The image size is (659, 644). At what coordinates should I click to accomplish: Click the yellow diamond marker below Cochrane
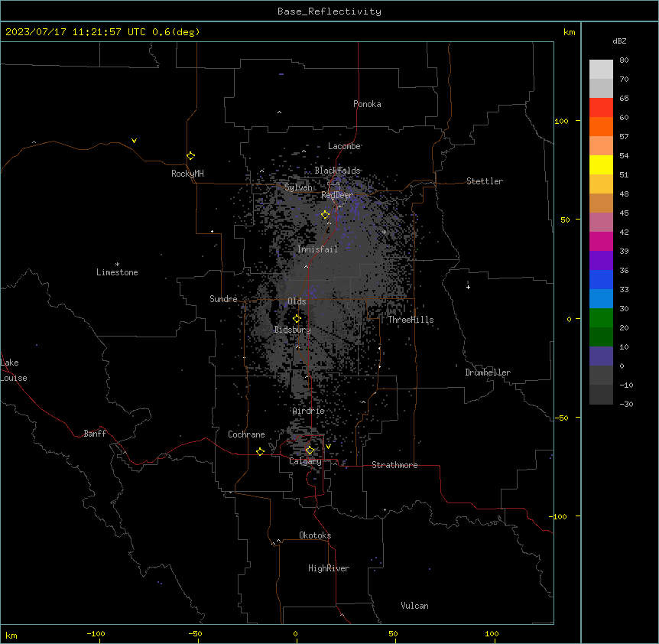(260, 451)
